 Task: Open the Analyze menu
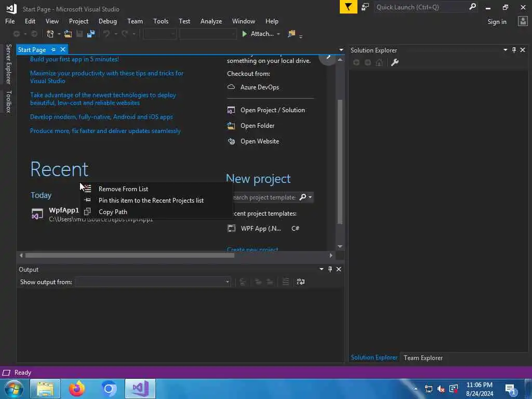pyautogui.click(x=211, y=21)
